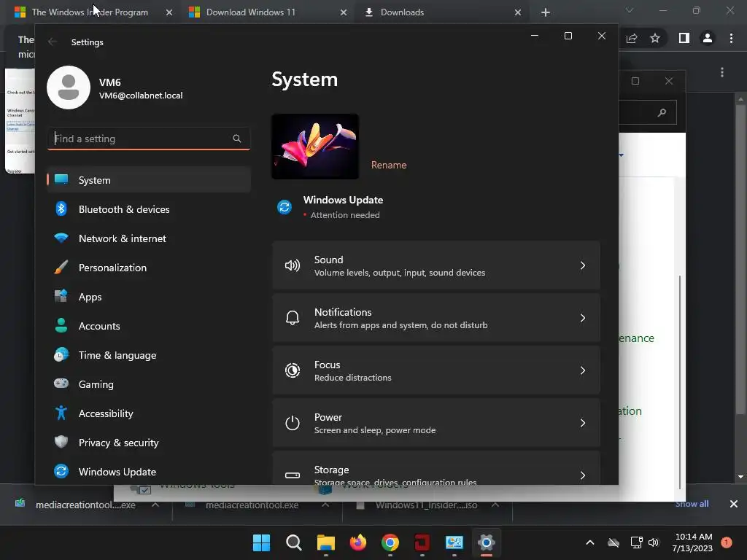Screen dimensions: 747x560
Task: Open the browser three-dot menu
Action: (731, 38)
